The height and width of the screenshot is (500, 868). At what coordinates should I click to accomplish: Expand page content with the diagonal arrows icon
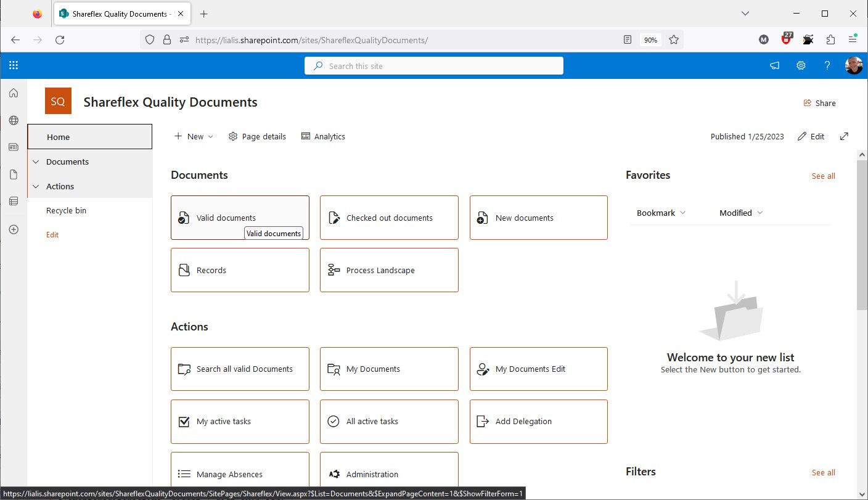click(x=845, y=136)
